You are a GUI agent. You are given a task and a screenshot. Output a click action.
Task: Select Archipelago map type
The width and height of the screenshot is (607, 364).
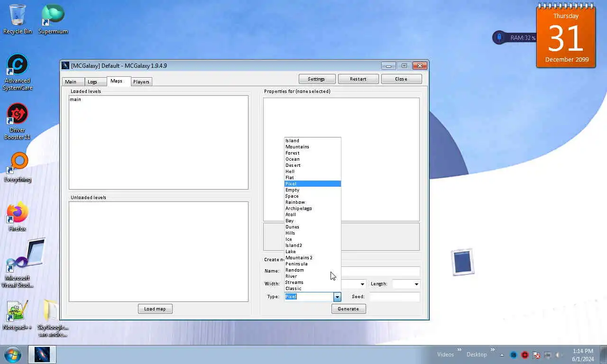coord(313,209)
